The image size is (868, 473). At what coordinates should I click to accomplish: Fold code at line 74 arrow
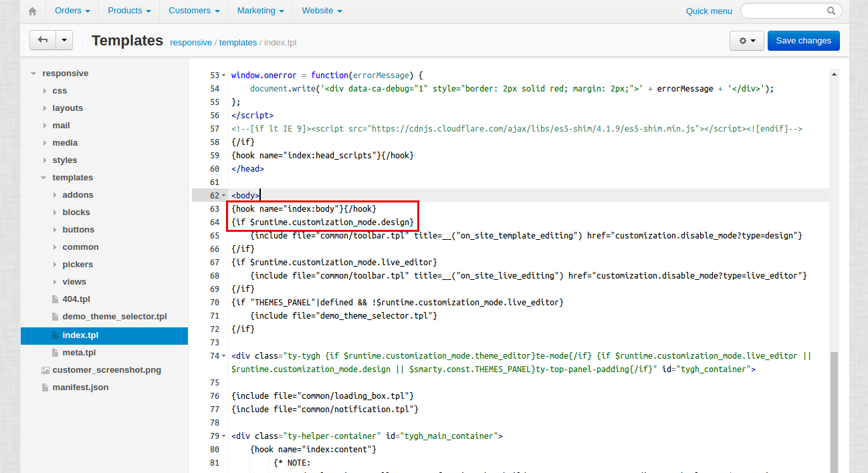224,356
